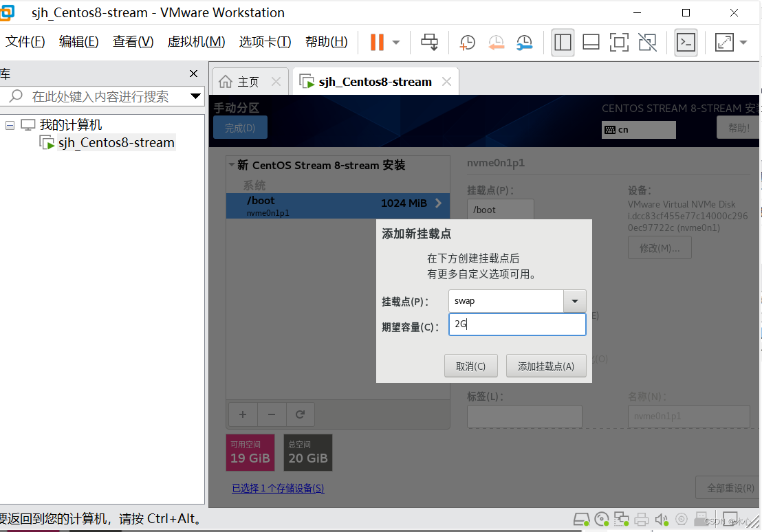The width and height of the screenshot is (762, 532).
Task: Click the 帮助! button
Action: pos(738,129)
